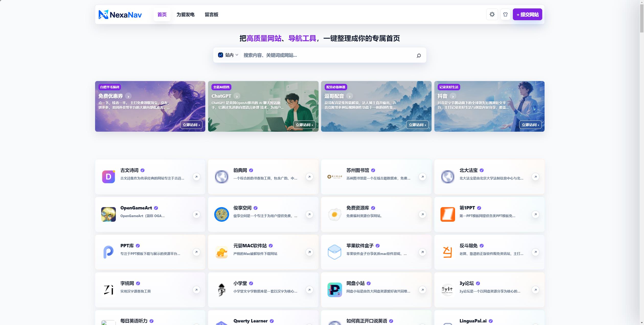Open 反斗限免 arrow link icon
644x325 pixels.
coord(535,252)
